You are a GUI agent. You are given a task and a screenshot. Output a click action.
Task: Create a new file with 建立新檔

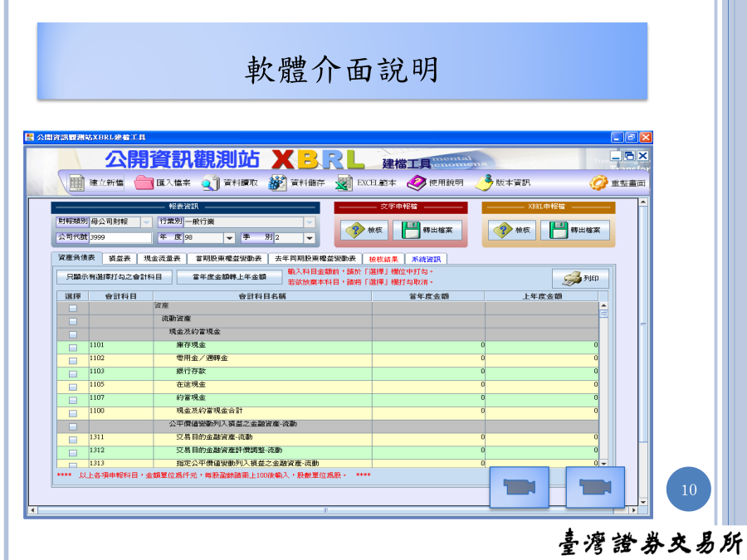[x=97, y=183]
